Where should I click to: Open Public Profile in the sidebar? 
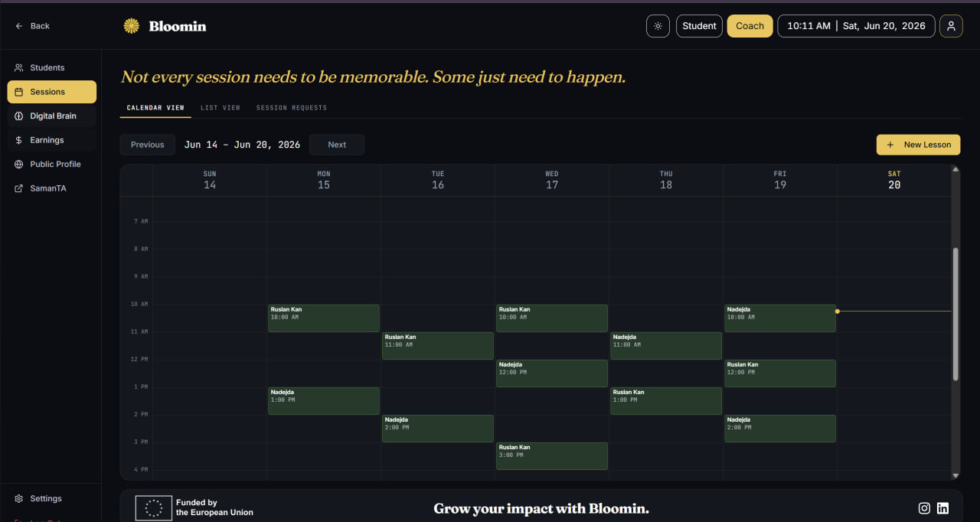[x=52, y=165]
